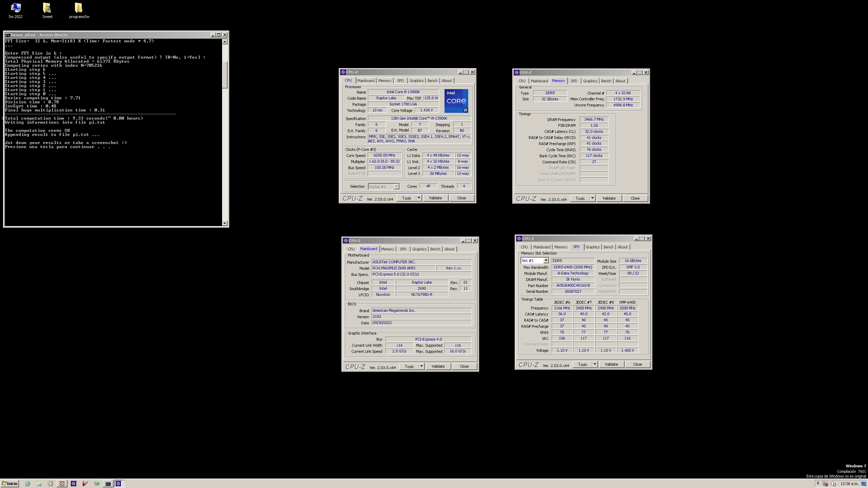This screenshot has width=868, height=488.
Task: Open the Socket #1 selection dropdown
Action: [x=396, y=187]
